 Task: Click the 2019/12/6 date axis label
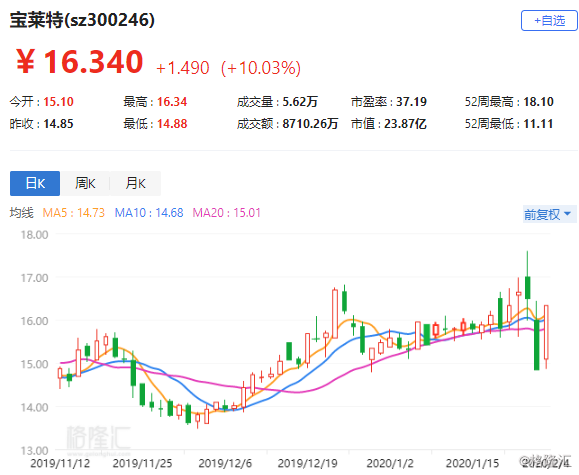coord(225,464)
